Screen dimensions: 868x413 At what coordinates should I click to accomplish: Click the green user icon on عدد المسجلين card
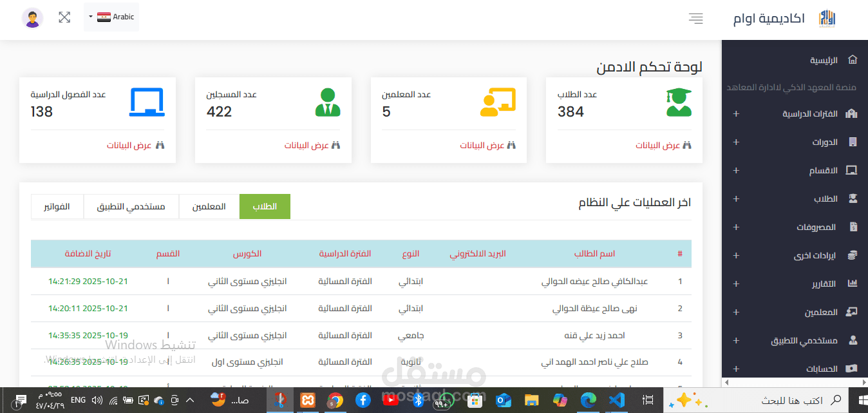(x=328, y=102)
